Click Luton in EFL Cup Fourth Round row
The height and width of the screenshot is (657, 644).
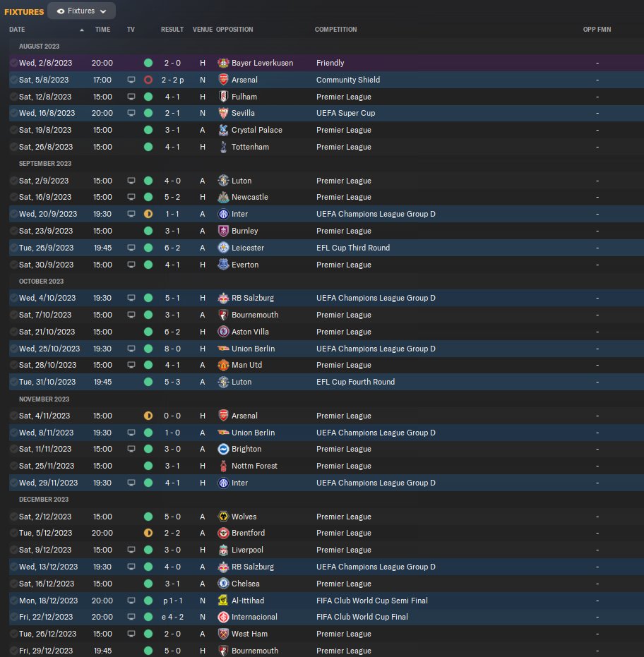[241, 382]
